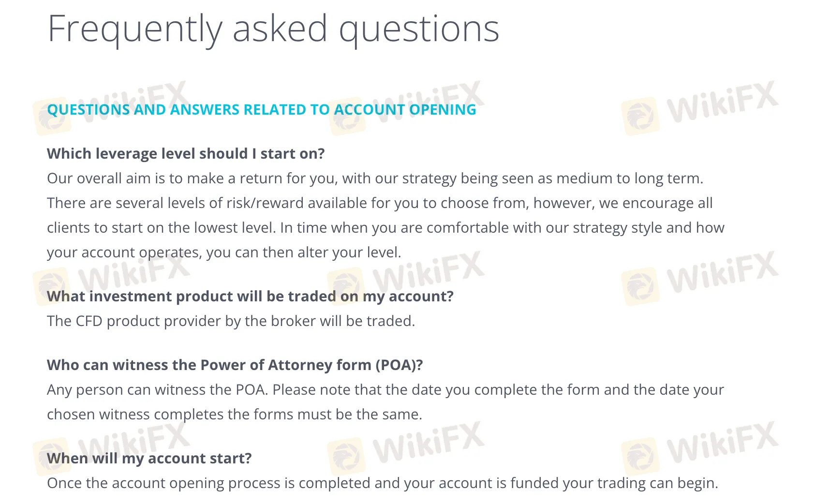Click the investment product question
The height and width of the screenshot is (504, 829).
250,296
